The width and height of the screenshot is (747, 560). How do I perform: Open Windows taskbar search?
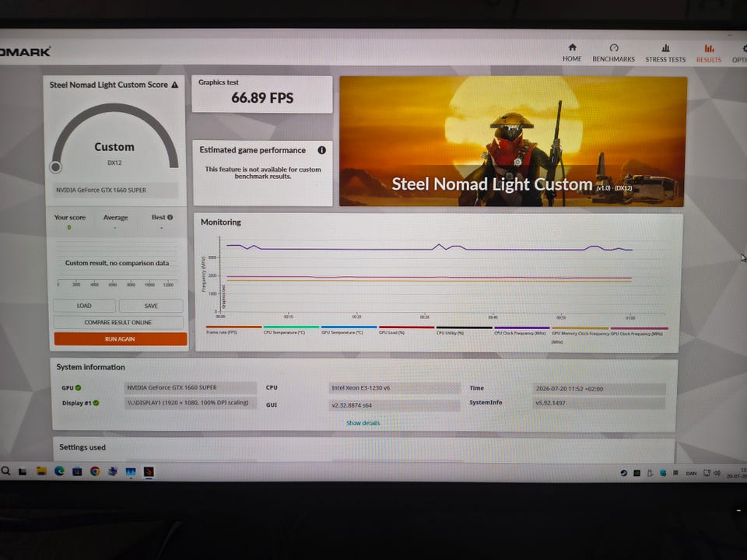coord(5,471)
